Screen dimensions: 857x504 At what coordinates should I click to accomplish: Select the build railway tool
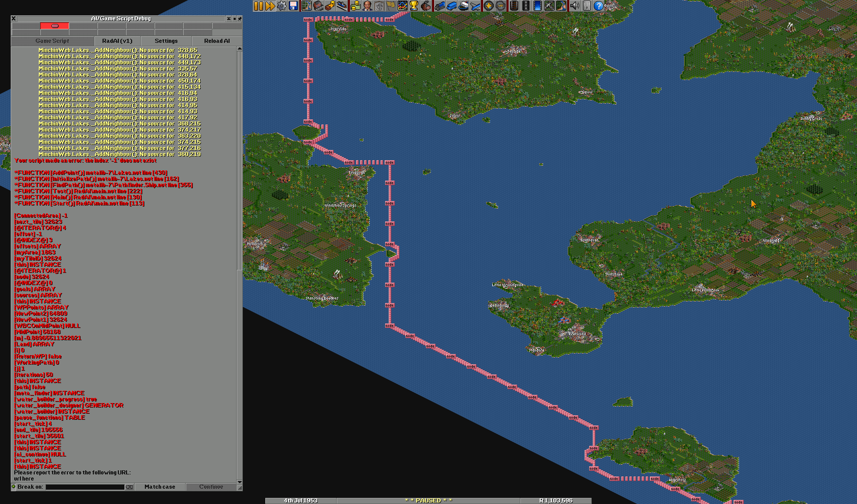coord(514,6)
